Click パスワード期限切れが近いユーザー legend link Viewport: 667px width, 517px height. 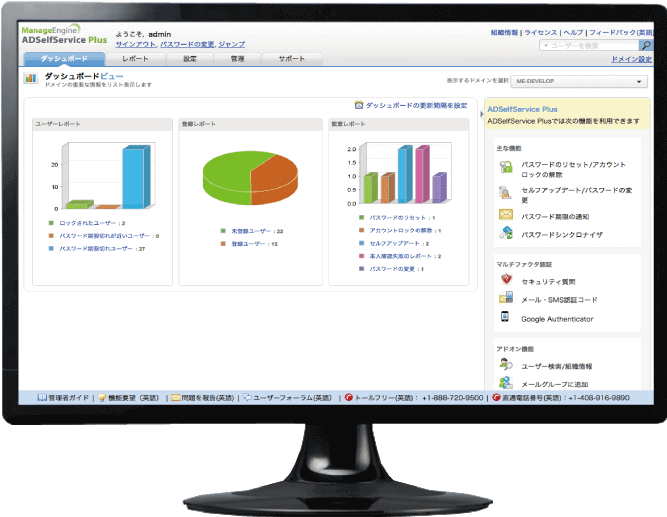tap(105, 236)
